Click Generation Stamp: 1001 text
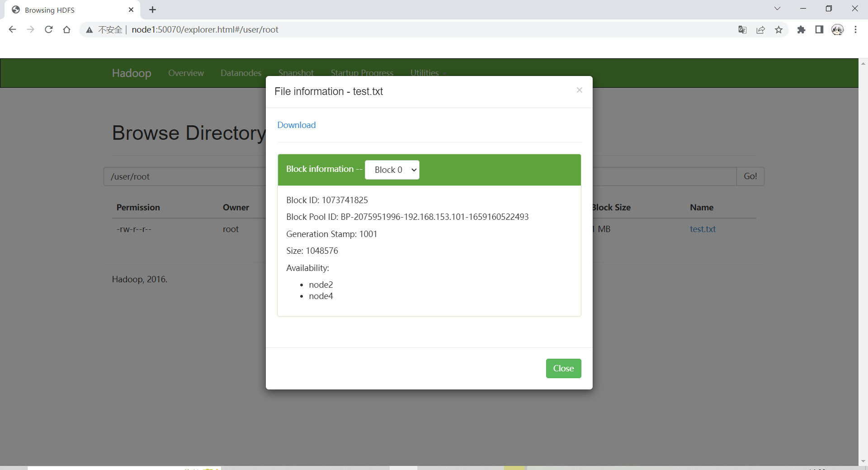The image size is (868, 470). [x=331, y=234]
